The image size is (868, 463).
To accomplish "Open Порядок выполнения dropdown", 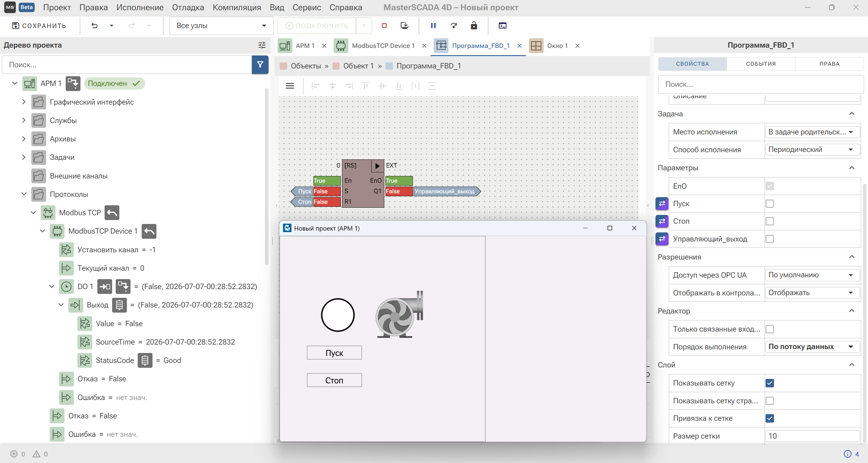I will pos(812,347).
